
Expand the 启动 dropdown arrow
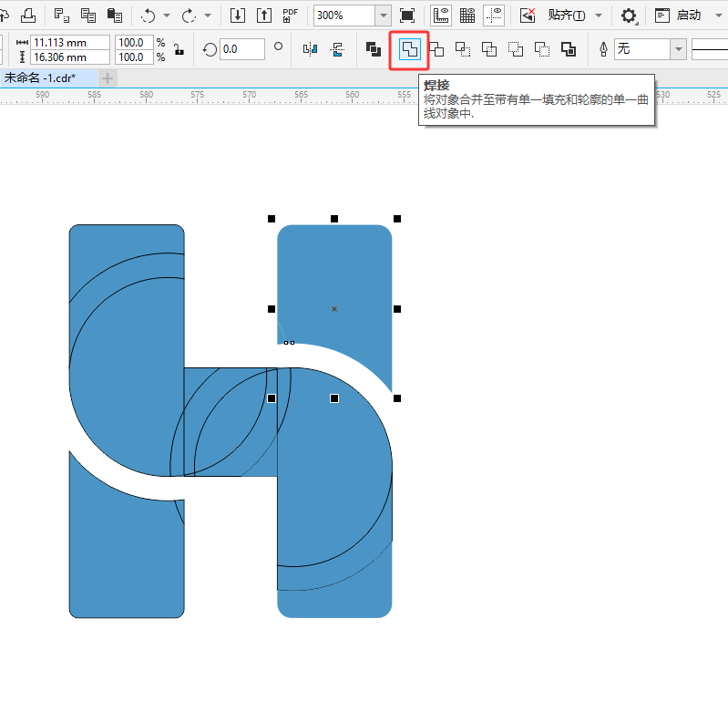coord(719,15)
